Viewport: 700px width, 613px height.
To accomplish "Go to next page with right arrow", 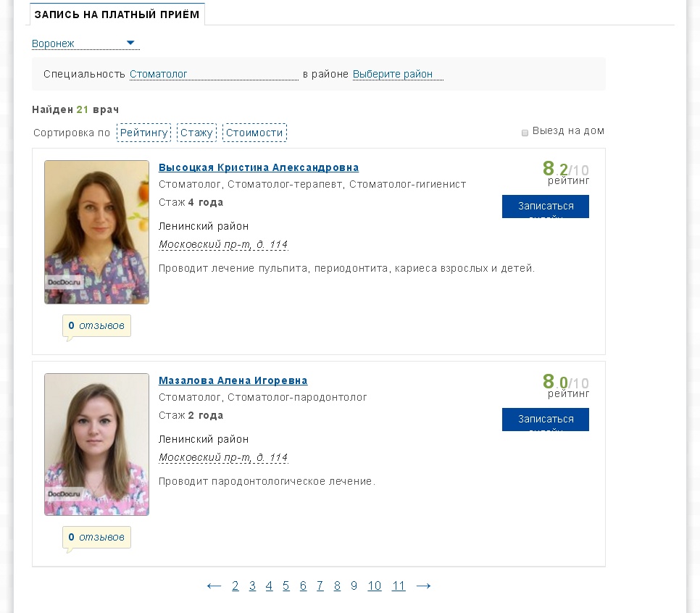I will pos(423,585).
